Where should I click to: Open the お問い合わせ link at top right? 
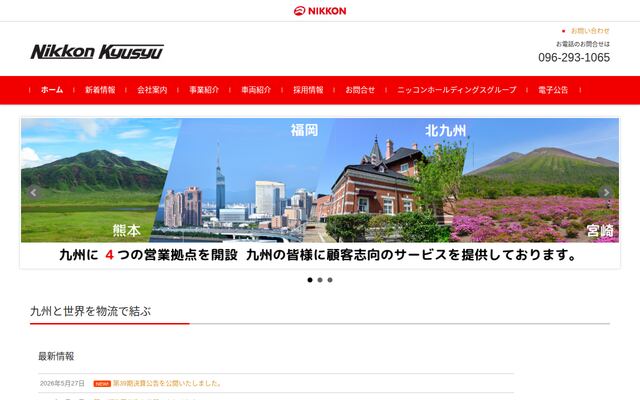[590, 31]
